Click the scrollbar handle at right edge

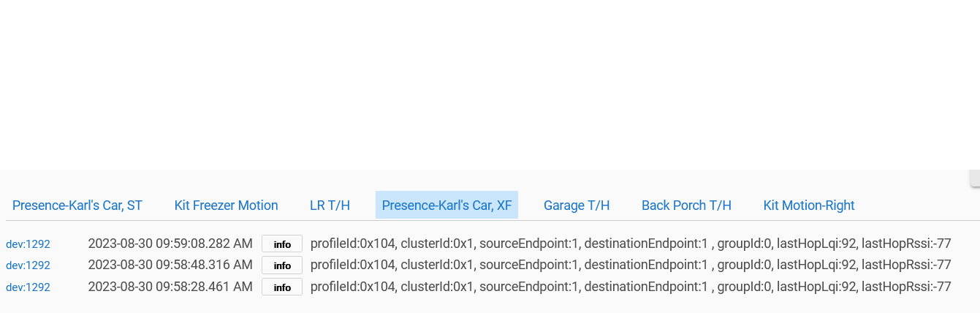pyautogui.click(x=975, y=178)
